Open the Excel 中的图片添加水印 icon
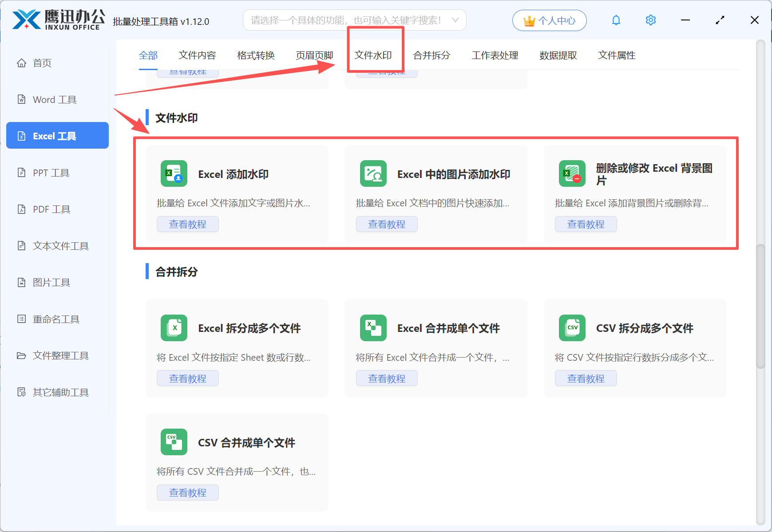This screenshot has width=772, height=532. click(373, 173)
